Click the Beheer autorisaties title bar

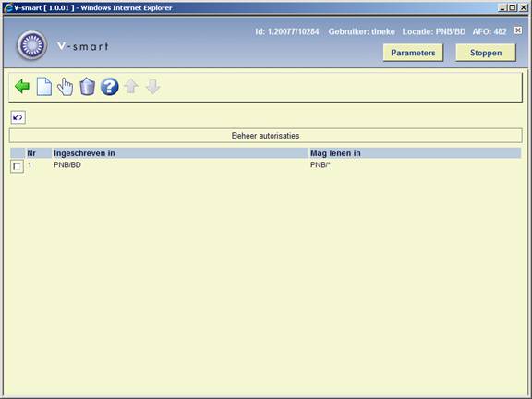pos(265,136)
